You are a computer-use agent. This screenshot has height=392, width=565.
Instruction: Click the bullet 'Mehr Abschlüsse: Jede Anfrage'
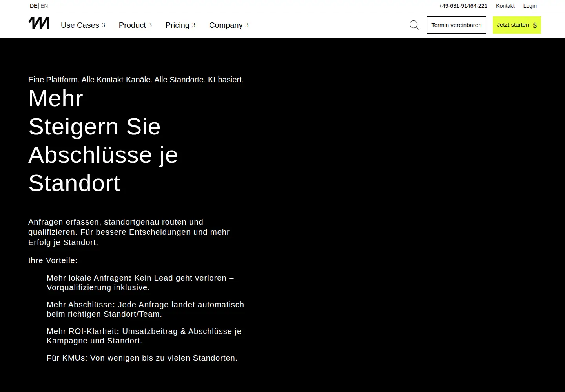(145, 309)
